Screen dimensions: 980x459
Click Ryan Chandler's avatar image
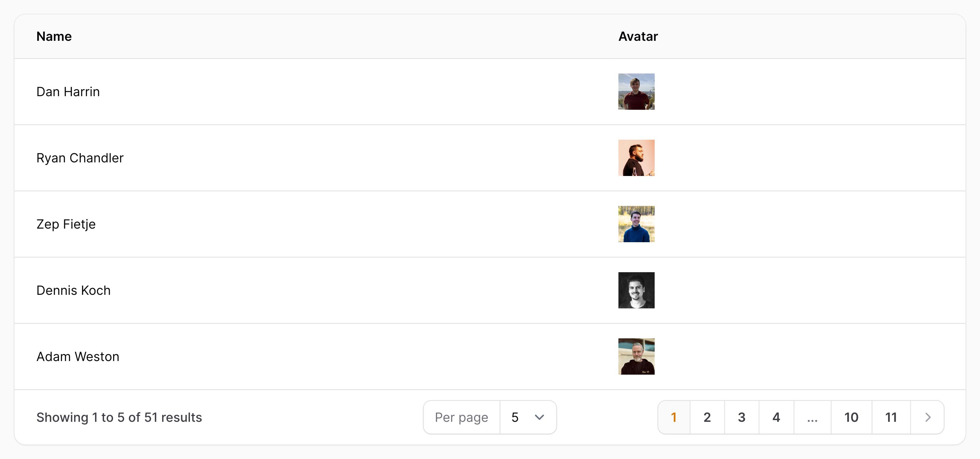coord(636,158)
